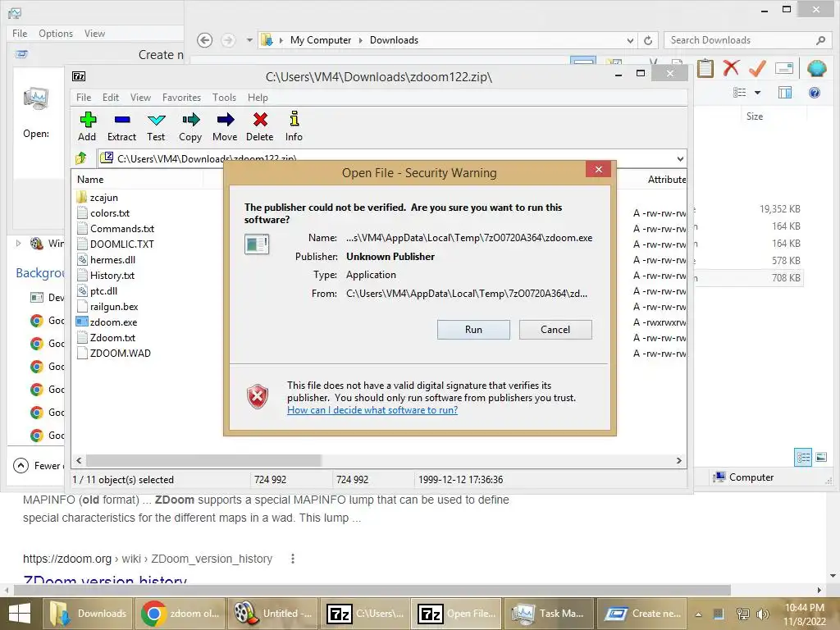The width and height of the screenshot is (840, 630).
Task: Click the Add toolbar icon in 7-Zip
Action: click(88, 120)
